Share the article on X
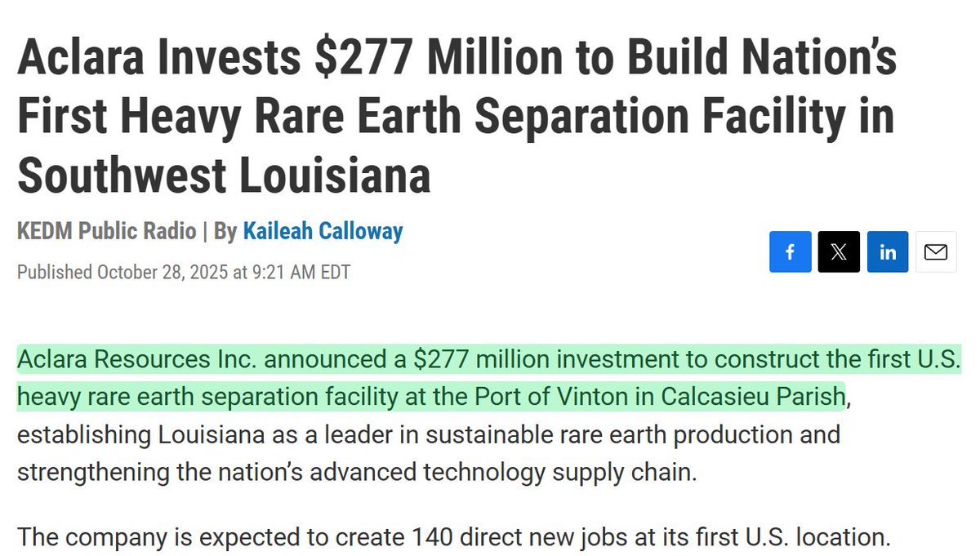 (x=839, y=252)
